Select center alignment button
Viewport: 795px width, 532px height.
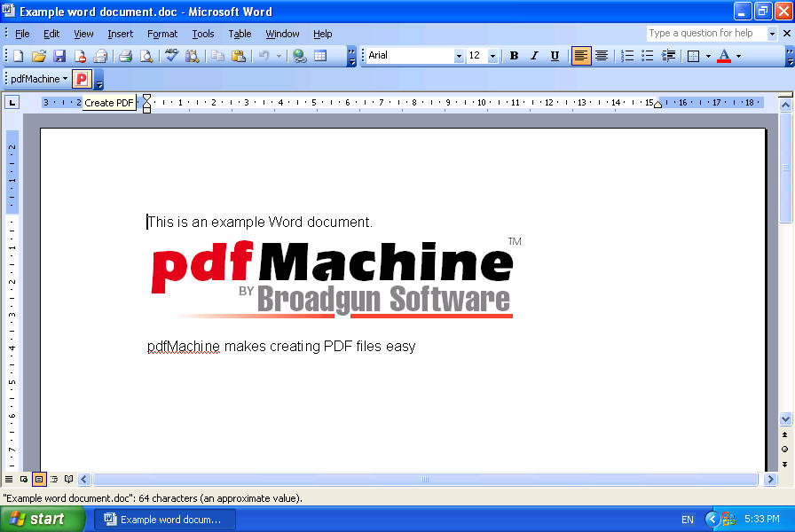point(602,55)
